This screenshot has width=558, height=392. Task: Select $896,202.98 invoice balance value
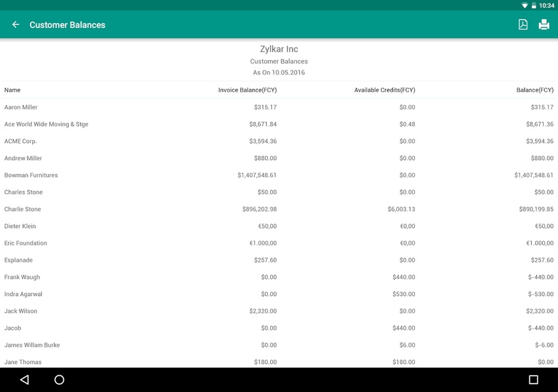pyautogui.click(x=260, y=209)
